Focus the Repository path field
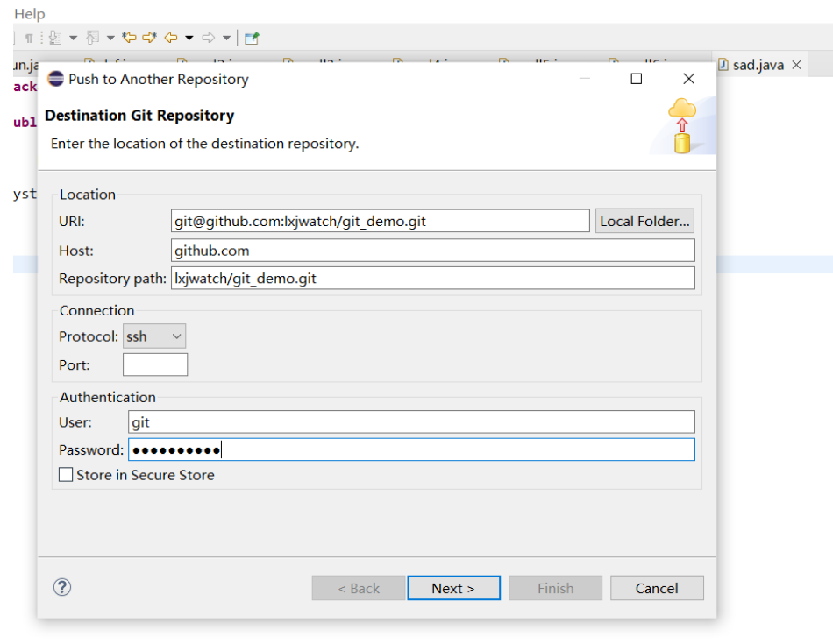833x644 pixels. click(x=432, y=279)
